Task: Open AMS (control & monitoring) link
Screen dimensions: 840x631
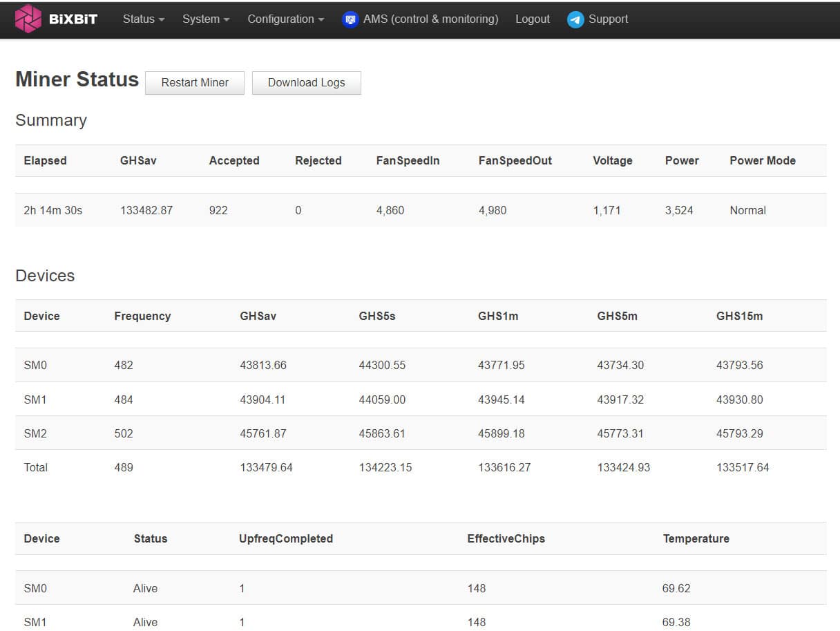Action: (x=430, y=19)
